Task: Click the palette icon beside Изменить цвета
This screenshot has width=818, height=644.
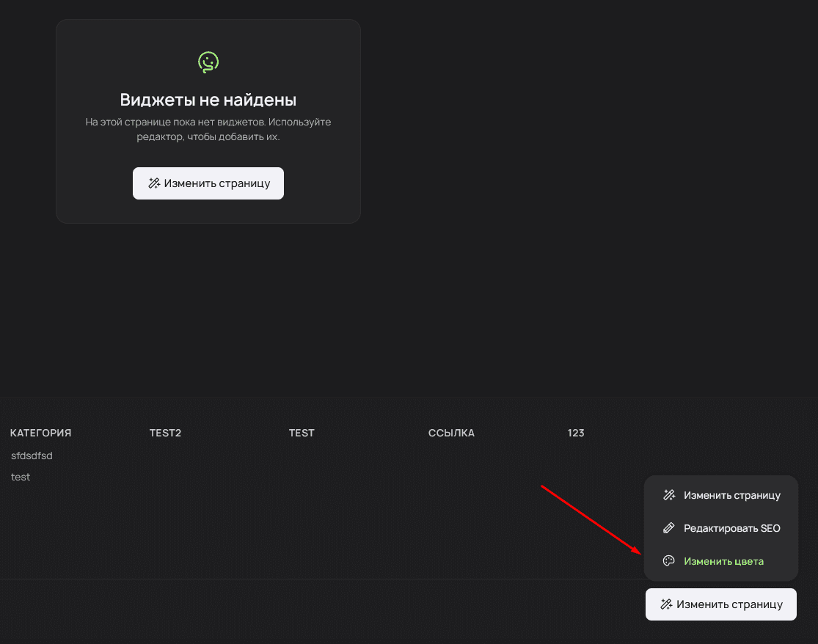Action: (x=668, y=561)
